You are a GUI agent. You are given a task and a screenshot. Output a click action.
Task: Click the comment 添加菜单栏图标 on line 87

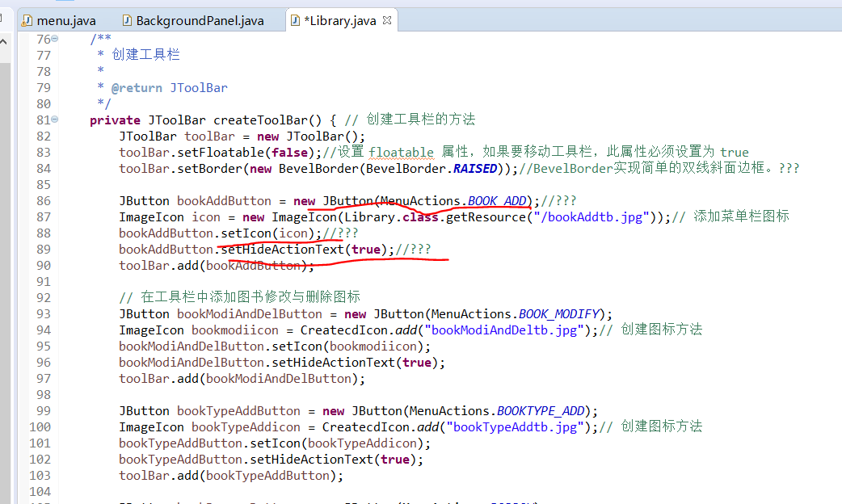(741, 216)
